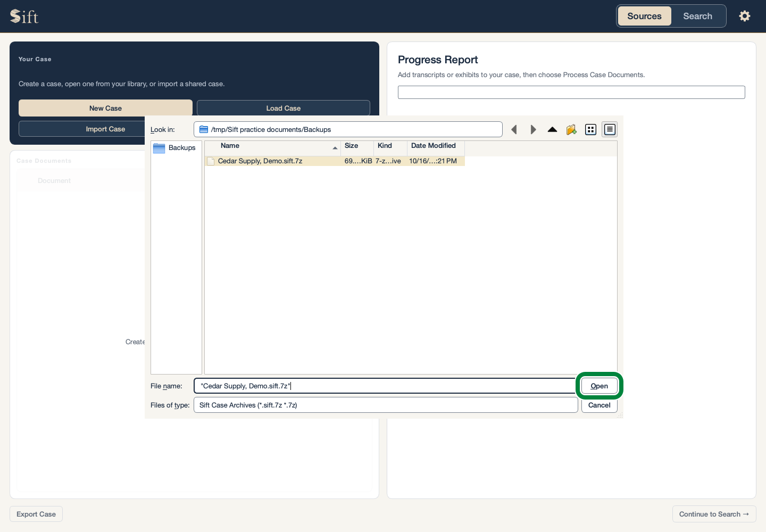Click file size cell 69...KiB
Viewport: 766px width, 532px height.
(358, 161)
